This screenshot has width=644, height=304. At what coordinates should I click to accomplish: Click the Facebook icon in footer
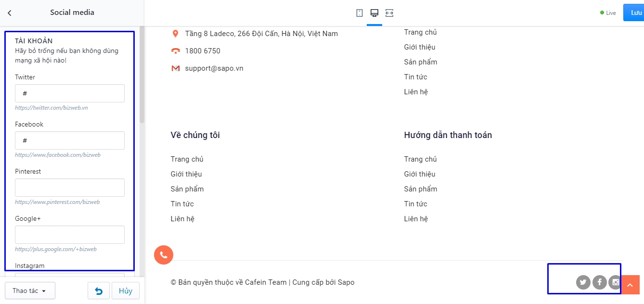pos(599,282)
